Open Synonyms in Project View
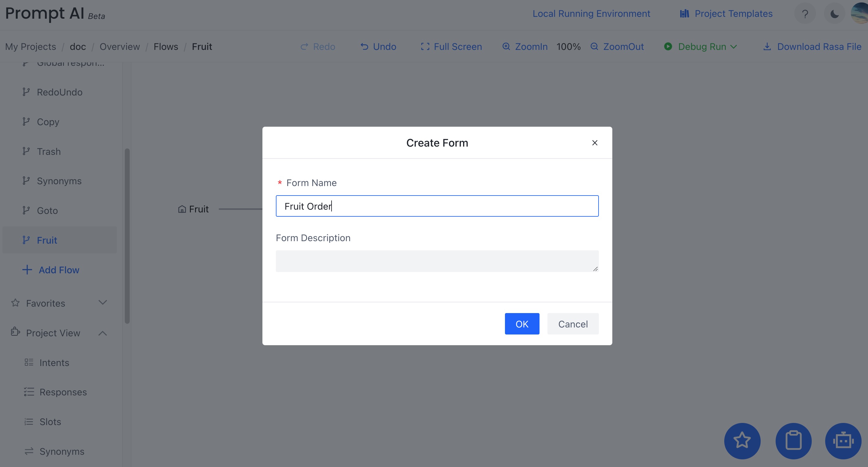Image resolution: width=868 pixels, height=467 pixels. [x=62, y=451]
